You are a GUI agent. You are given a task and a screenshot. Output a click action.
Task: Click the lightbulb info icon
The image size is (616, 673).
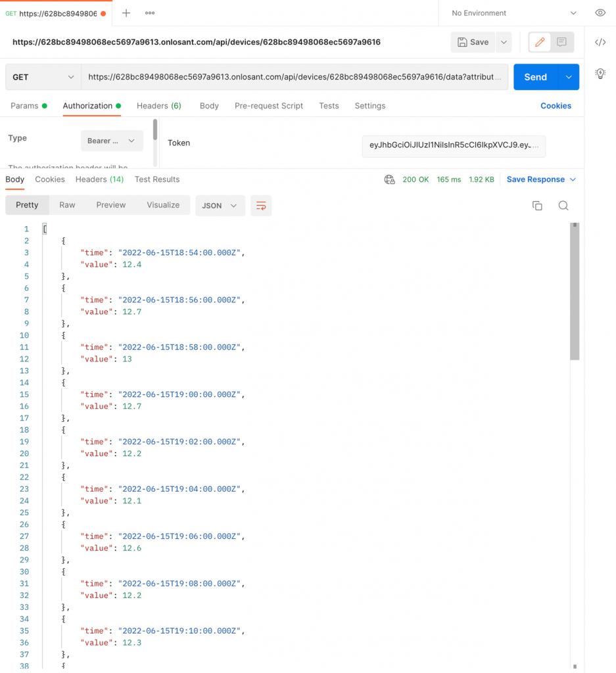click(600, 74)
